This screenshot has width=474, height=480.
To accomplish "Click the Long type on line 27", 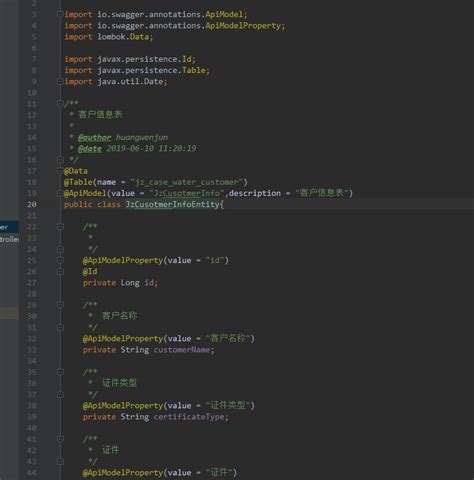I will (x=130, y=283).
